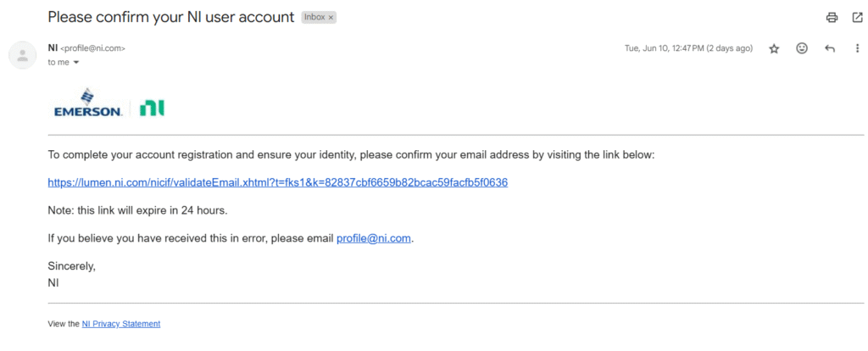This screenshot has height=351, width=868.
Task: Open the lumen.ni.com validateEmail link
Action: click(x=278, y=182)
